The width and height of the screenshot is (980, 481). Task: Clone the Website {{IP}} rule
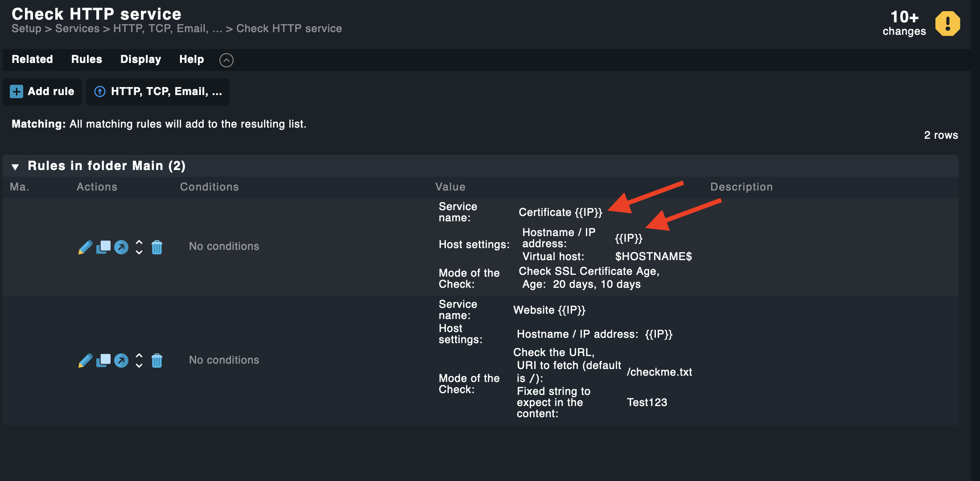[x=103, y=361]
